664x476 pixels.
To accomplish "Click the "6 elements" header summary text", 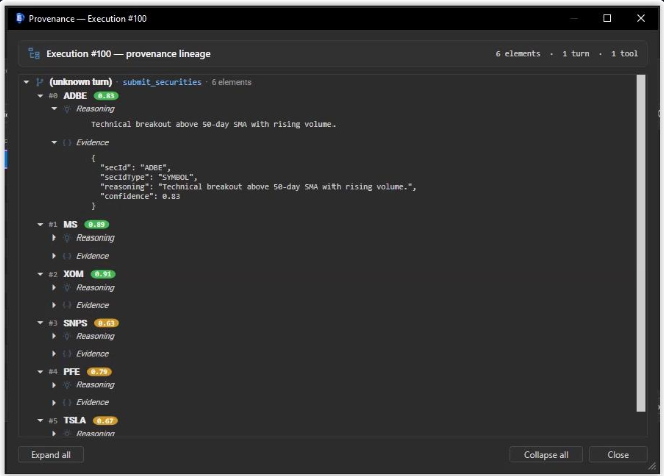I will pyautogui.click(x=518, y=53).
